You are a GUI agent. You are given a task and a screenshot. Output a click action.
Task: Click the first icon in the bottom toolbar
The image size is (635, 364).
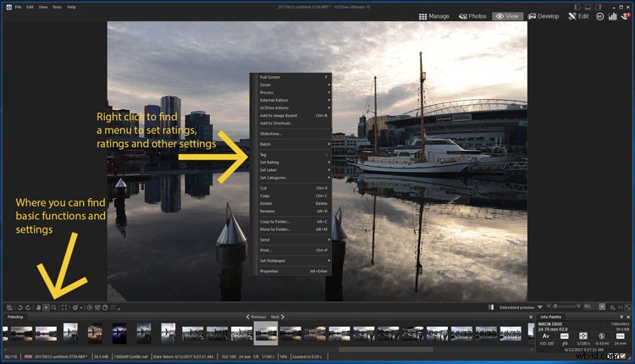pyautogui.click(x=9, y=308)
